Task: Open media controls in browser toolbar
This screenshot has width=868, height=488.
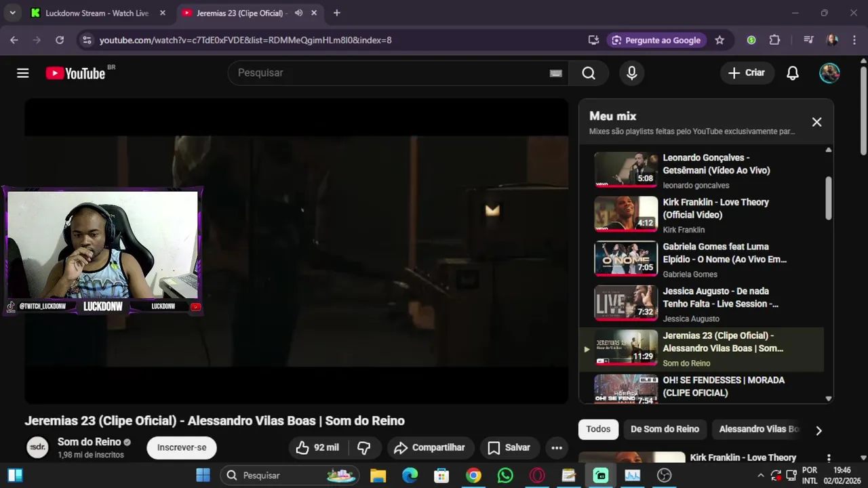Action: 808,40
